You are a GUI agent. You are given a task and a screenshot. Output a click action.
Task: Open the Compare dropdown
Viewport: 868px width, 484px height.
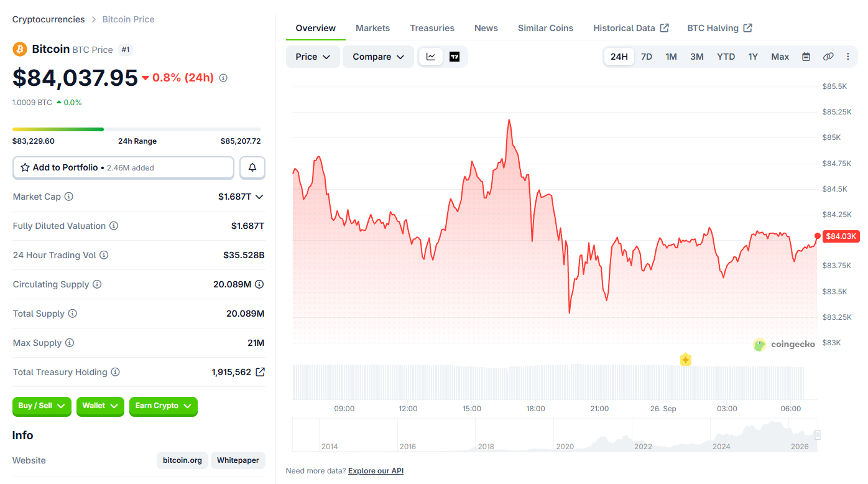tap(378, 57)
